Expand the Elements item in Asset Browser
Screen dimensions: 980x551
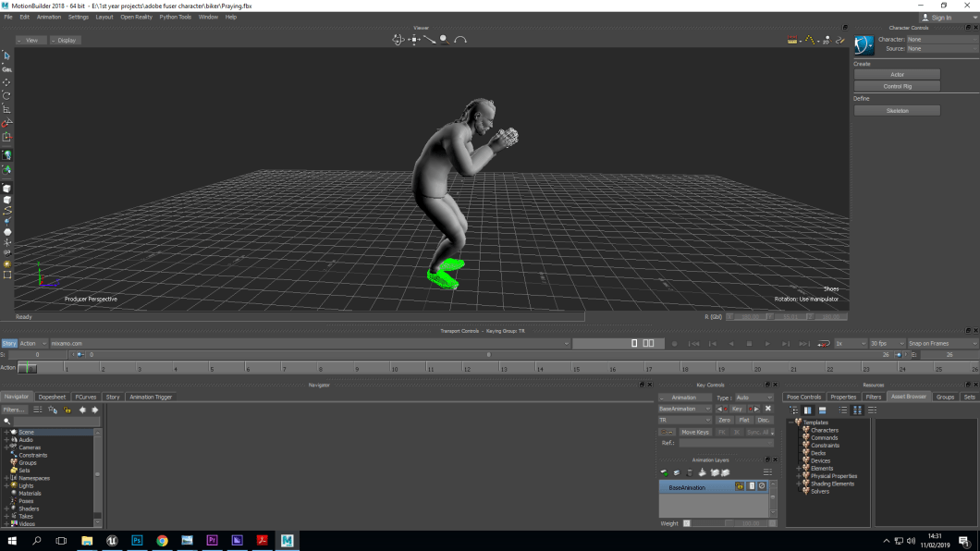[801, 469]
